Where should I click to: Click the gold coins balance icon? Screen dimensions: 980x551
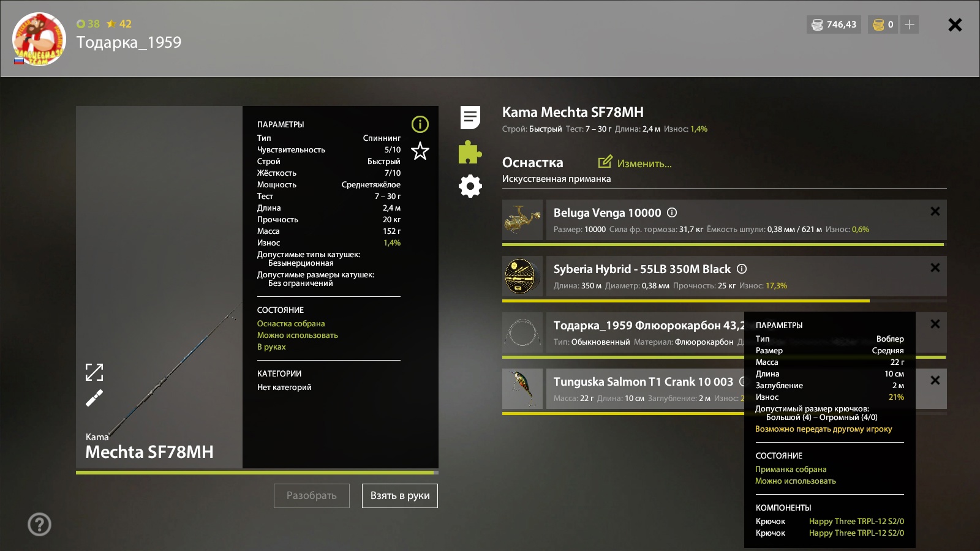[x=878, y=24]
